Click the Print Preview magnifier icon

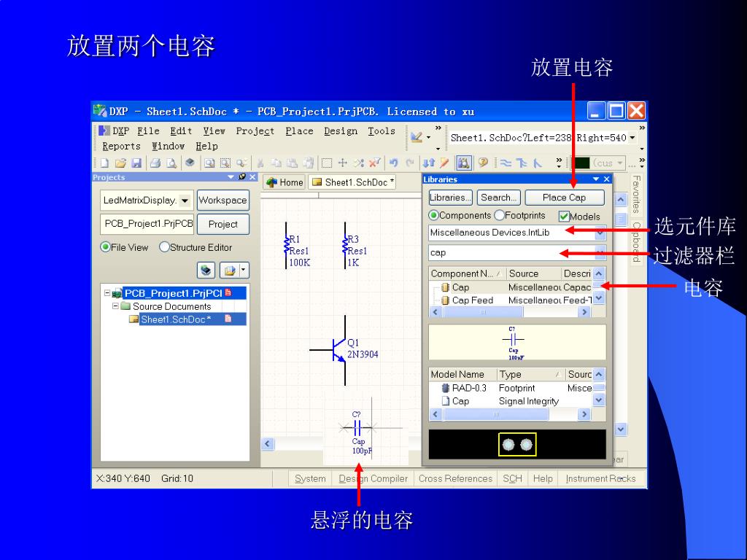tap(171, 163)
